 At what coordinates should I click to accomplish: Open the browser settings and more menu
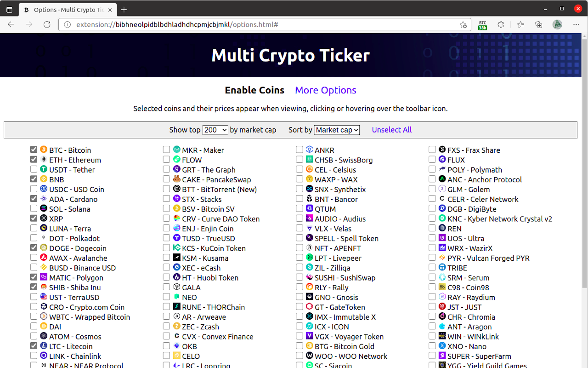(x=576, y=24)
